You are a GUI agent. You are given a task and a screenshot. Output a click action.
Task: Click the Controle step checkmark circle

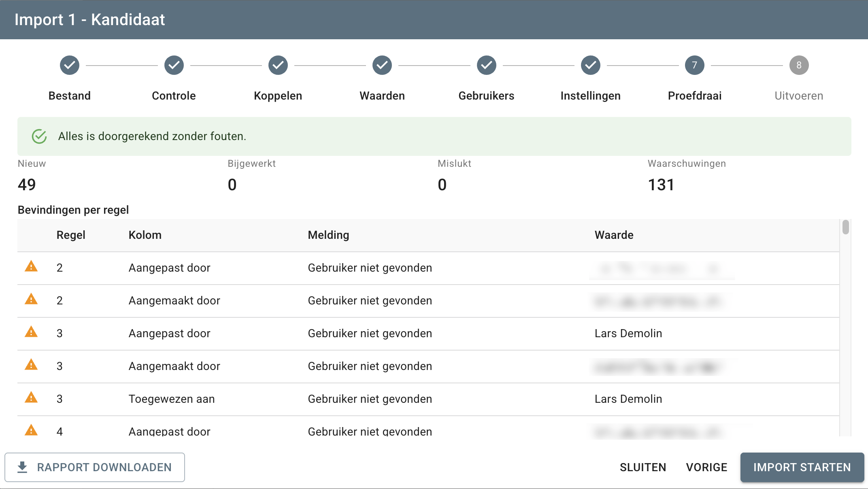[174, 65]
